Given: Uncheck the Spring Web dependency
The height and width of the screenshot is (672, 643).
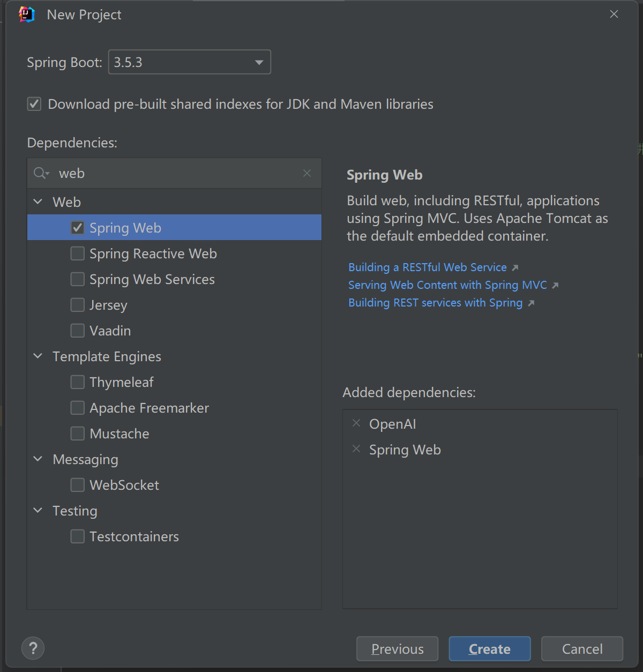Looking at the screenshot, I should [x=78, y=228].
